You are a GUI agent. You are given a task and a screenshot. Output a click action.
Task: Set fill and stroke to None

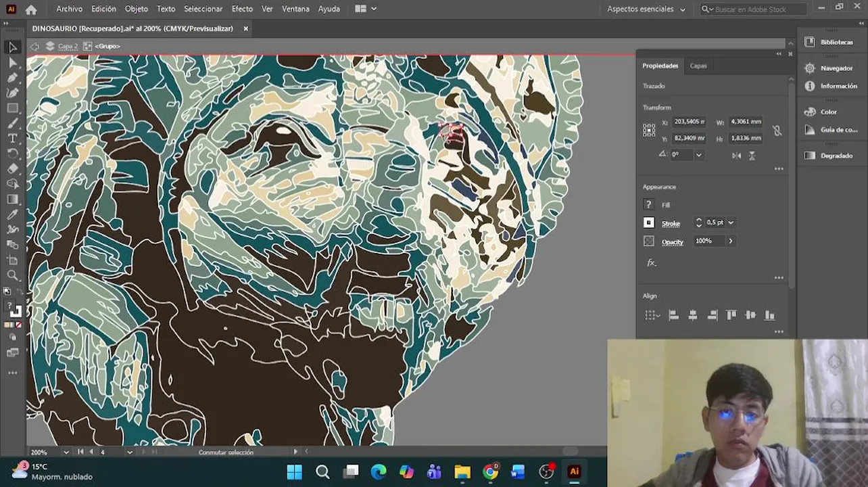click(x=18, y=325)
